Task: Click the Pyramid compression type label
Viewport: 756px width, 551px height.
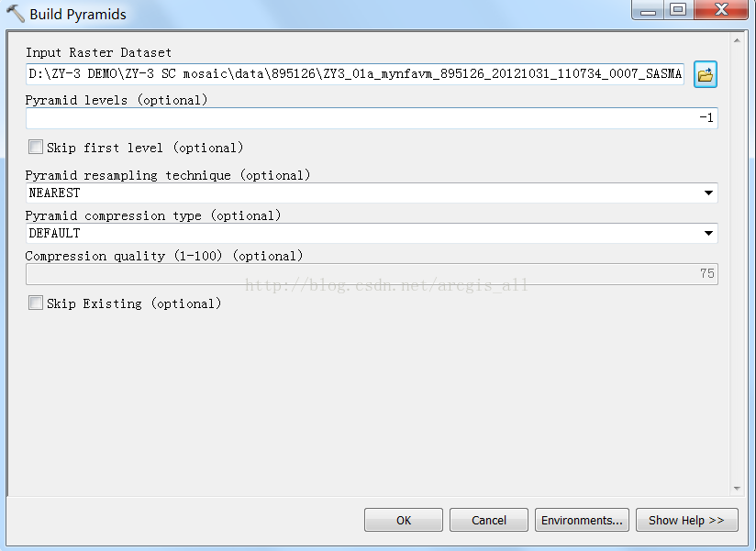Action: click(x=153, y=215)
